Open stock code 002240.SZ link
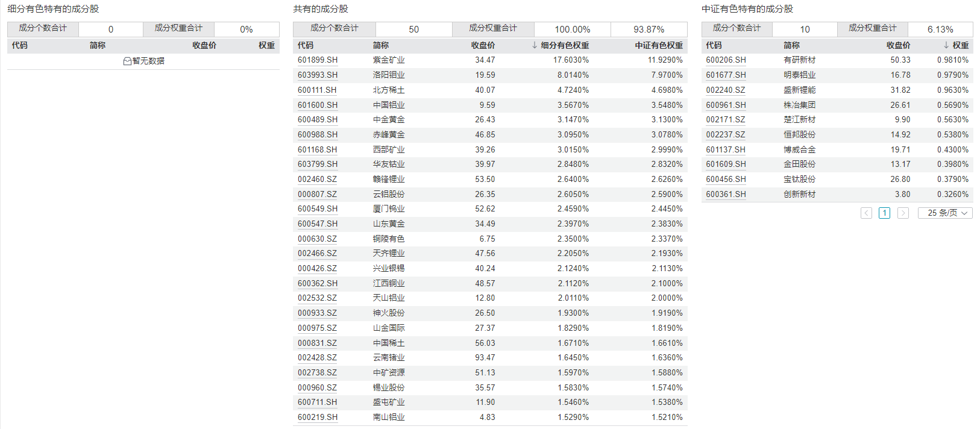The height and width of the screenshot is (429, 980). (726, 90)
